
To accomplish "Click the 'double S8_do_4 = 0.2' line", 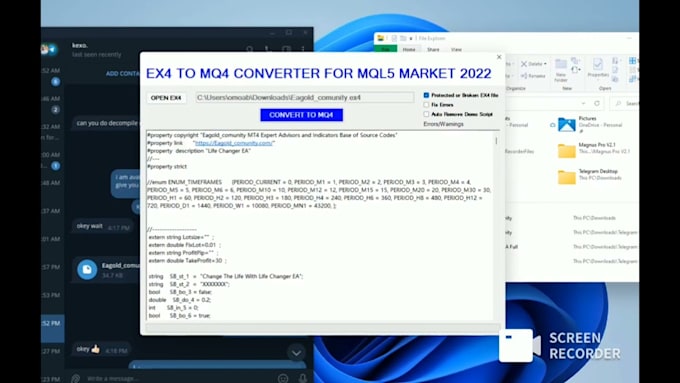I will pos(180,300).
